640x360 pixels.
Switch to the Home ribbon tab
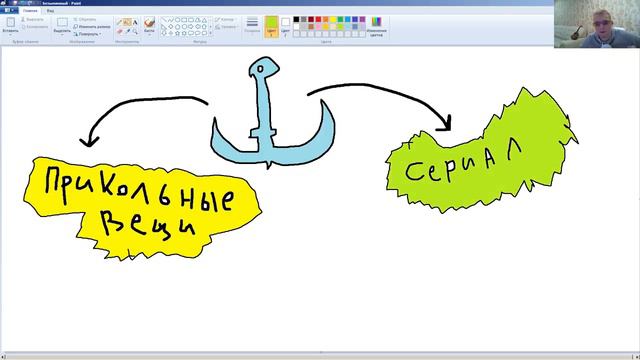(30, 10)
